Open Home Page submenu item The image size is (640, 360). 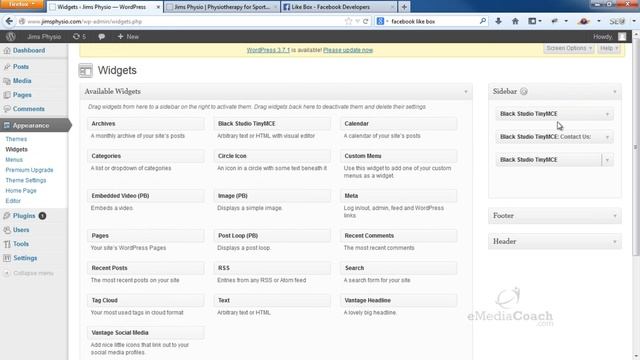(21, 191)
